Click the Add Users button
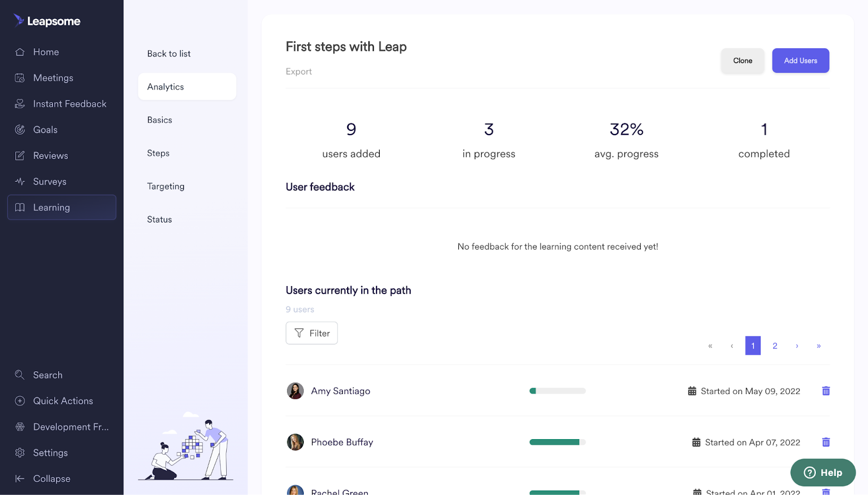The width and height of the screenshot is (868, 495). click(800, 60)
